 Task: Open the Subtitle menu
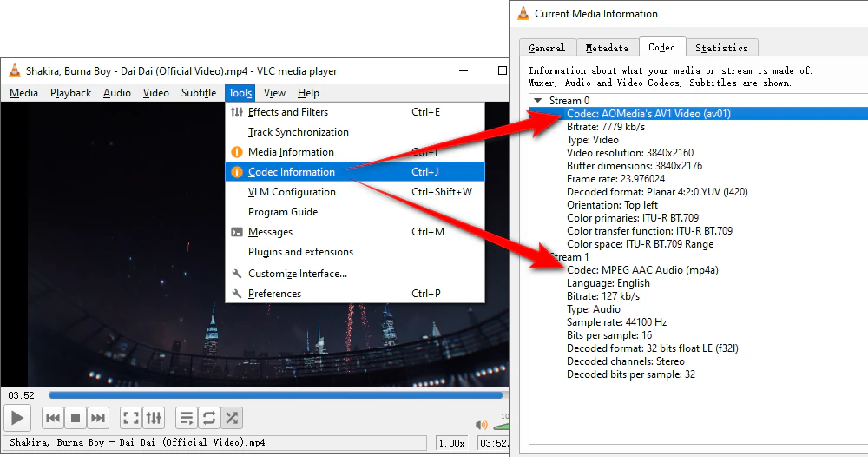(x=199, y=93)
